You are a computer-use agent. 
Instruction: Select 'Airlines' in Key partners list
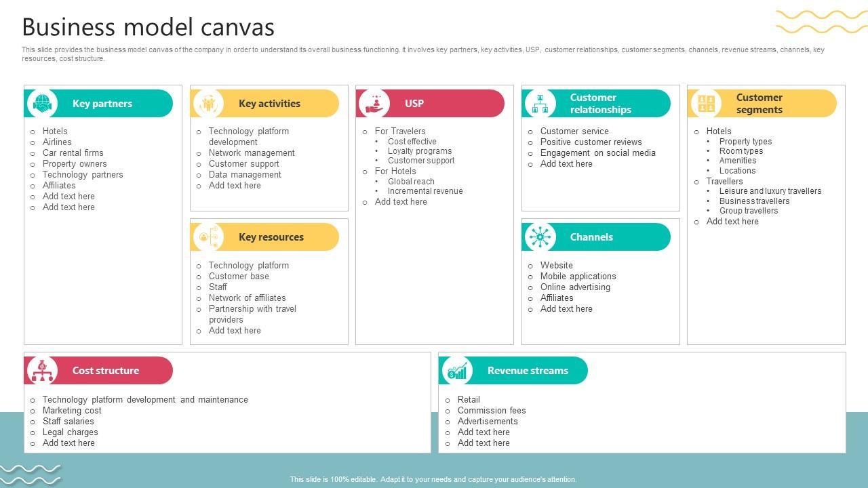click(57, 142)
